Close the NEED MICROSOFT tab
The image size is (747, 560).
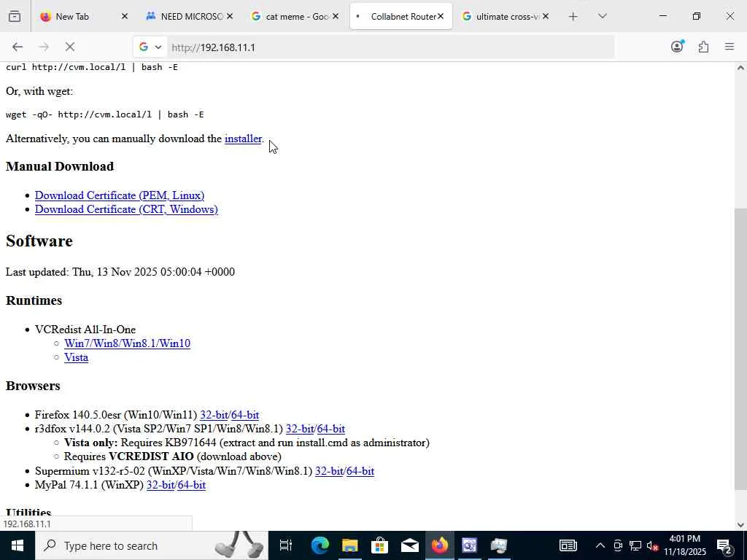(x=230, y=17)
